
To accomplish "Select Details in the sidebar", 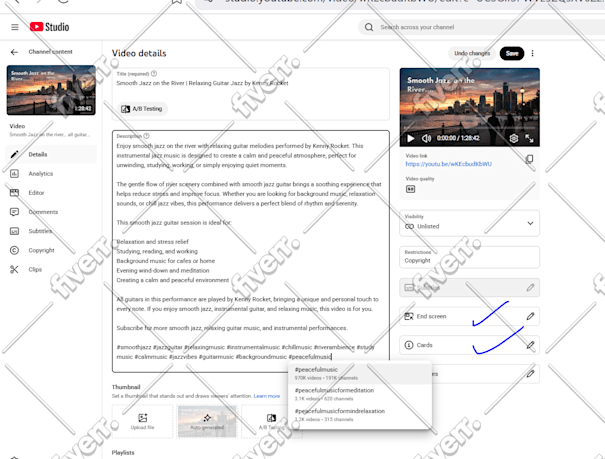I will (51, 154).
